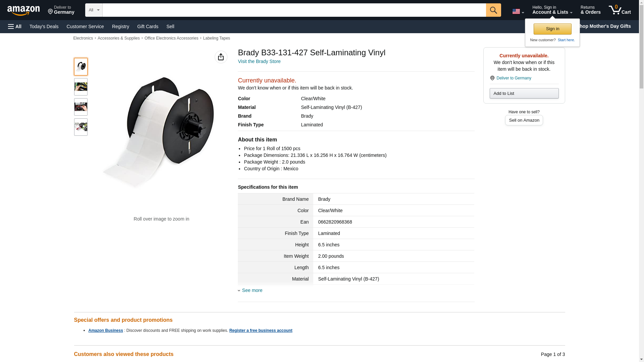Open the All hamburger menu
644x362 pixels.
click(x=15, y=26)
